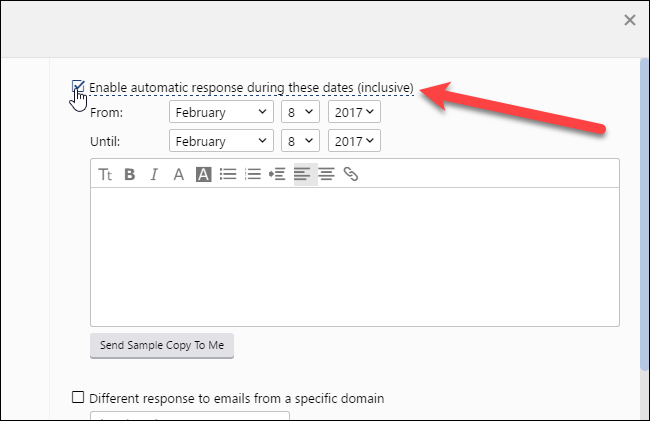Open the font size (Tt) tool

coord(105,174)
